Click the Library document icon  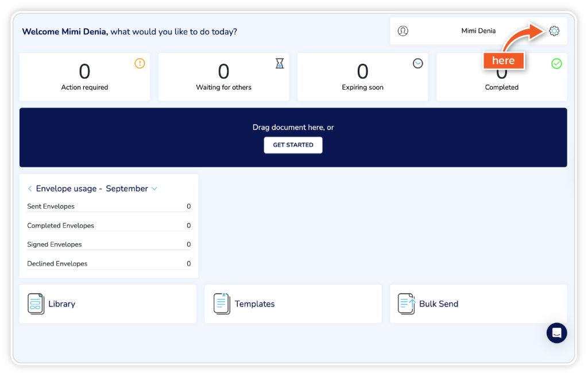36,304
